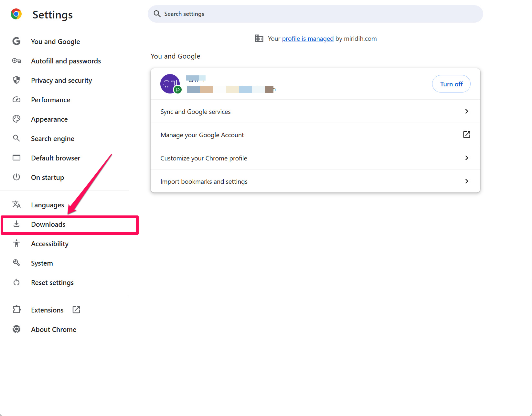Click the power icon for On startup
Viewport: 532px width, 416px height.
16,177
